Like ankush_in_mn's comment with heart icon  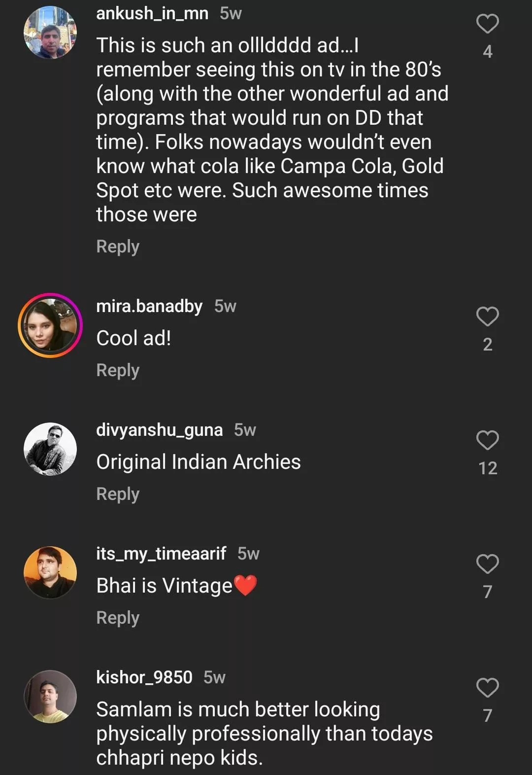[x=487, y=24]
